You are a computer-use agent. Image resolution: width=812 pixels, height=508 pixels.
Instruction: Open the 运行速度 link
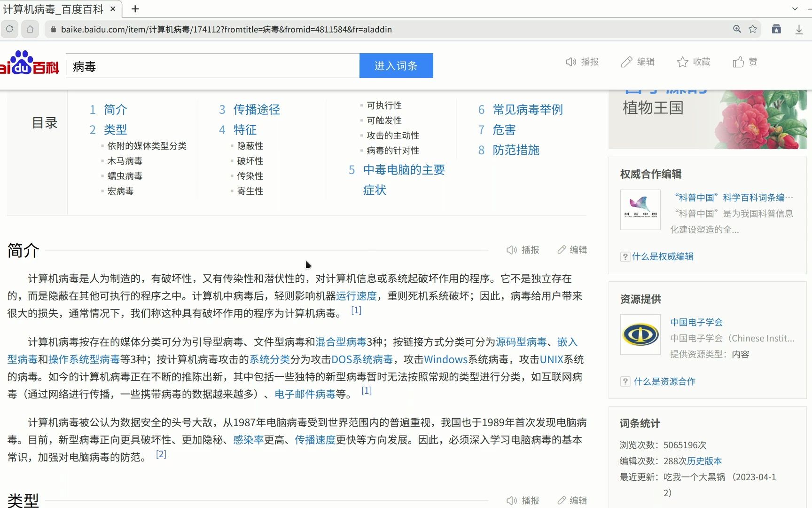[x=356, y=296]
